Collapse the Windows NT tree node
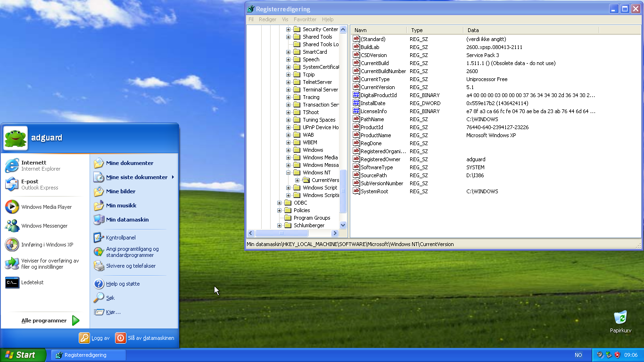 click(288, 172)
